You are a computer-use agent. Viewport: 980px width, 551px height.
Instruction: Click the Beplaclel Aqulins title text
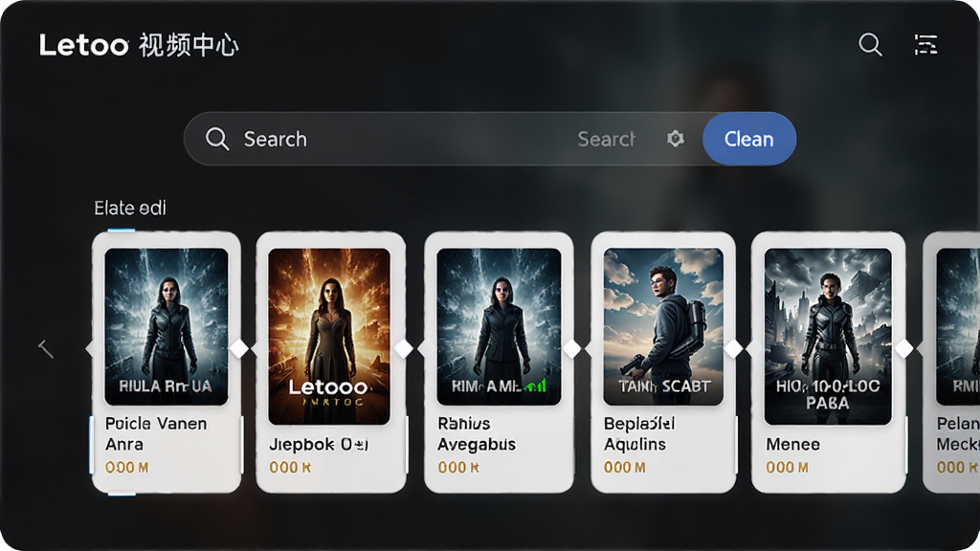[x=638, y=433]
